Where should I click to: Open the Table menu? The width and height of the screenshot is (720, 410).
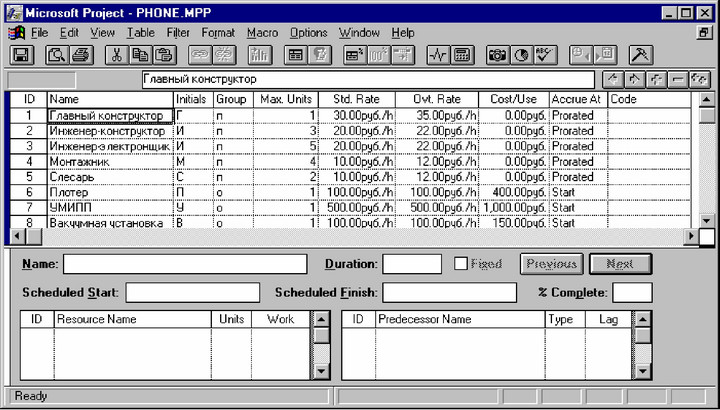pyautogui.click(x=141, y=33)
